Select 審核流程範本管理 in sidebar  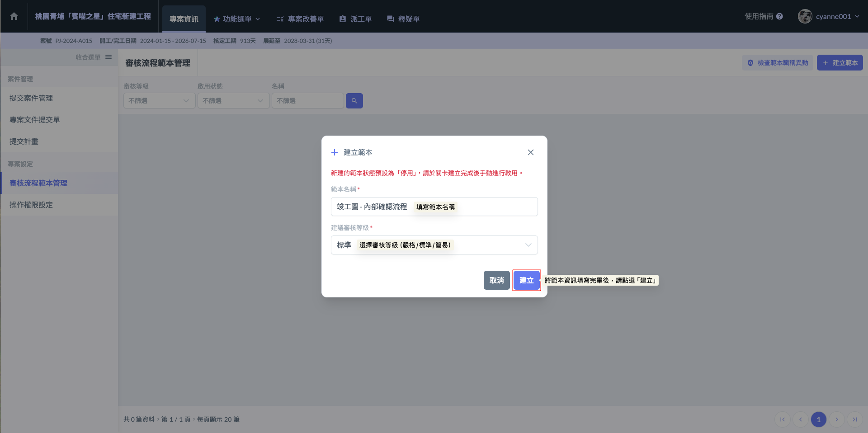[59, 183]
